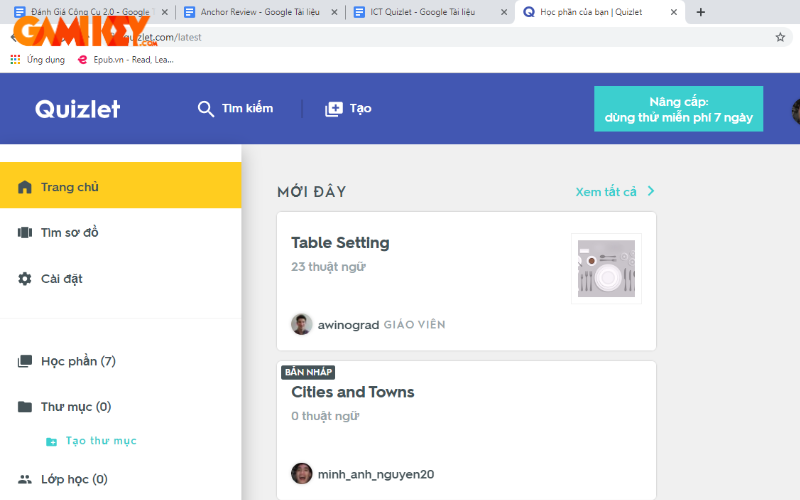Open Tìm sơ đồ in sidebar

pyautogui.click(x=69, y=233)
